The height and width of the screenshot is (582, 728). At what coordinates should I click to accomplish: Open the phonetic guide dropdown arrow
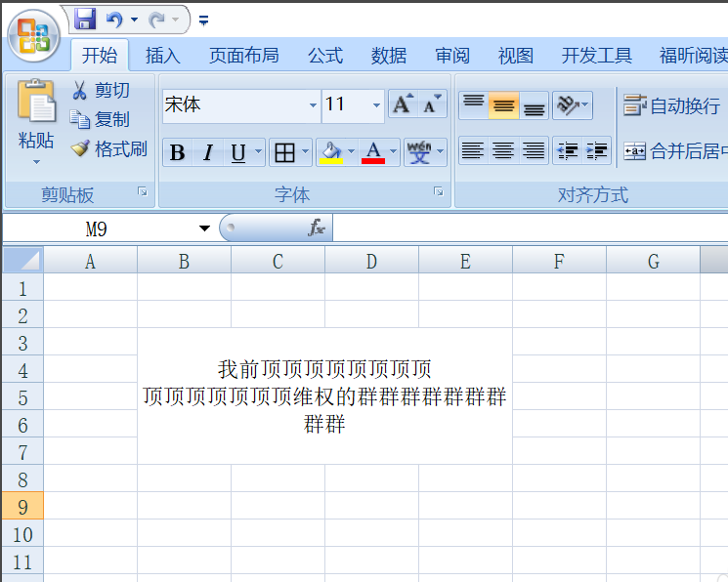pyautogui.click(x=440, y=151)
